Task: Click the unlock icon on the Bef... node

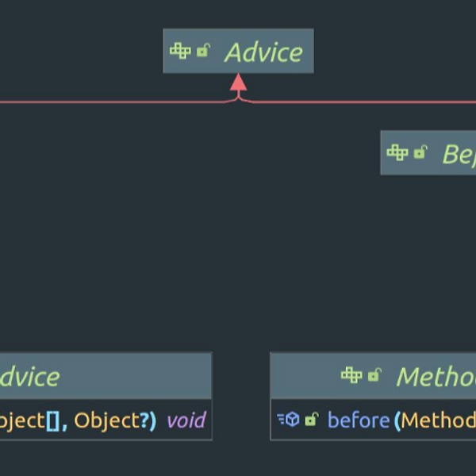Action: 420,152
